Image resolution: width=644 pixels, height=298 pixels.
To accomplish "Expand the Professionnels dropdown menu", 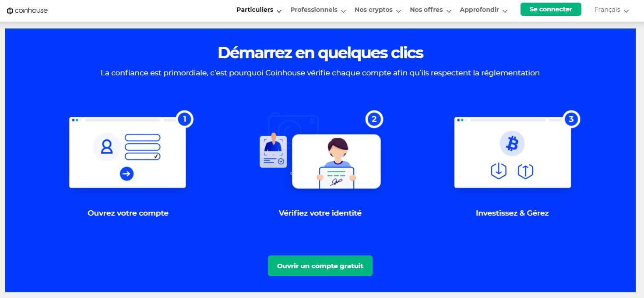I will [x=318, y=10].
